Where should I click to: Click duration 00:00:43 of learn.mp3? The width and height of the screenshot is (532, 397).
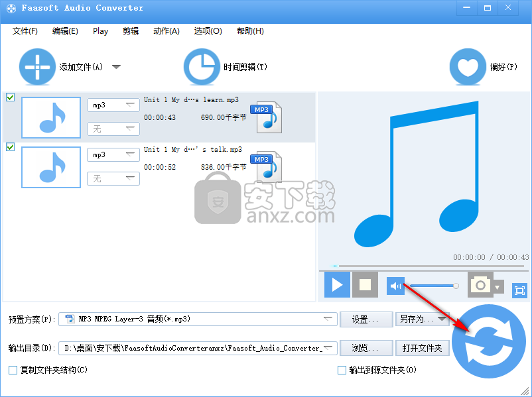[160, 118]
